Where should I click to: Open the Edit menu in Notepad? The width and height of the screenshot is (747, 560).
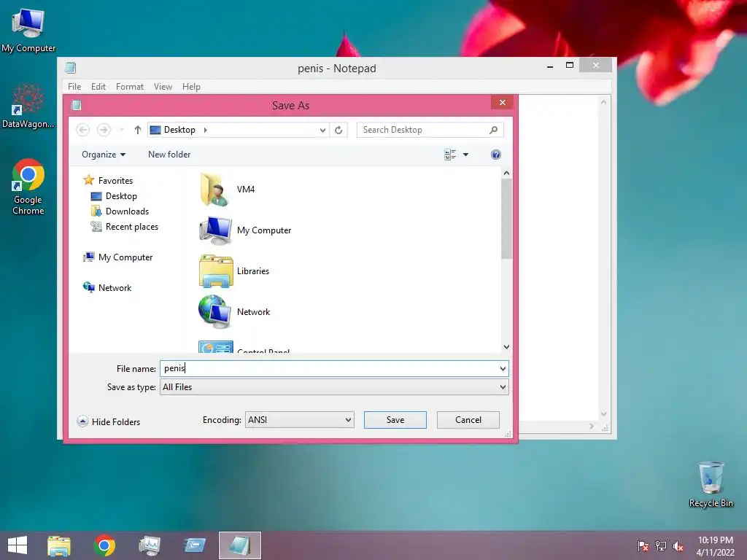tap(98, 87)
